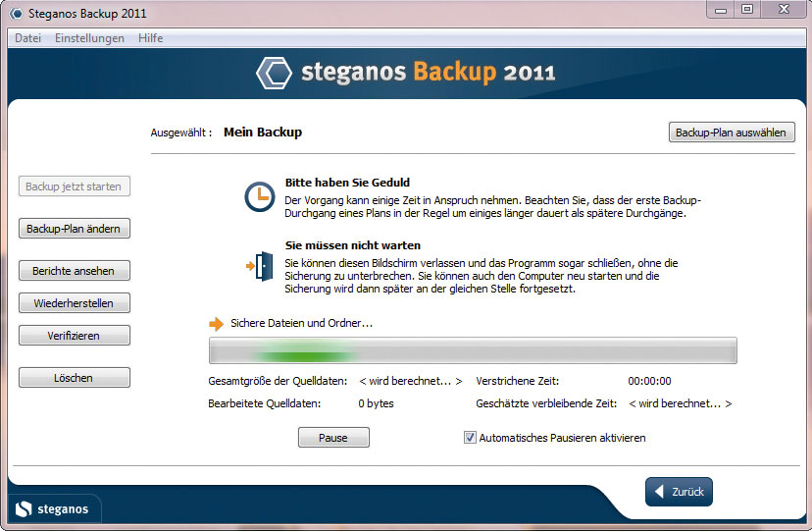Open the Datei menu
This screenshot has height=532, width=812.
click(x=28, y=38)
